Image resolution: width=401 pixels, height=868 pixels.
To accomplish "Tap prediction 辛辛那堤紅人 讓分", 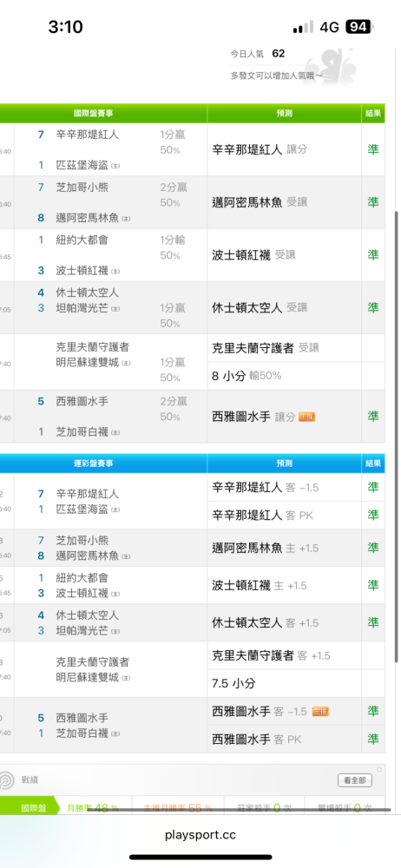I will point(260,149).
